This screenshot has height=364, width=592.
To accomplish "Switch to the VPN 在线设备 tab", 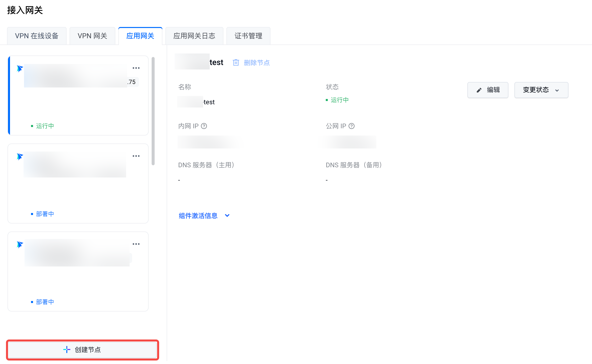I will (37, 36).
